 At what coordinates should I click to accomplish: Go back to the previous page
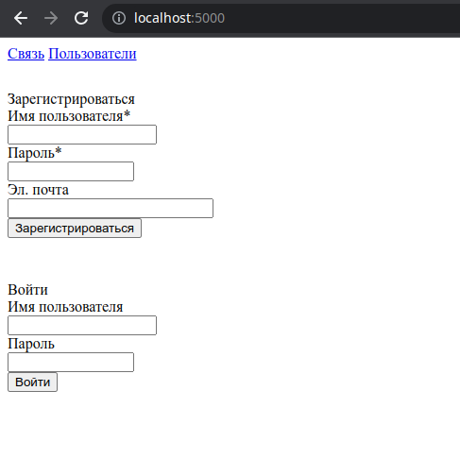click(x=21, y=18)
